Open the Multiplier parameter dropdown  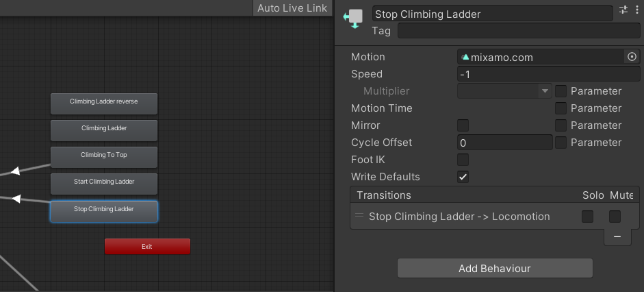pyautogui.click(x=504, y=91)
